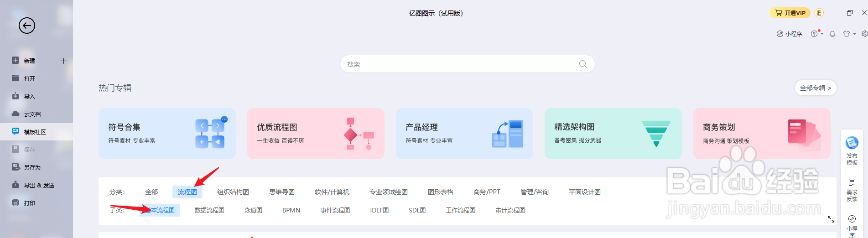
Task: Open the 商务策划 album card
Action: [762, 134]
